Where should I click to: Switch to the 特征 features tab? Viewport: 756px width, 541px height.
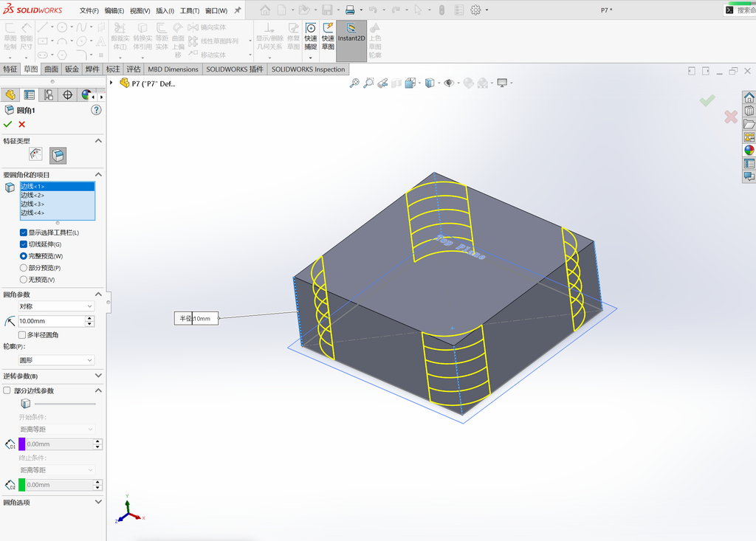click(x=10, y=69)
